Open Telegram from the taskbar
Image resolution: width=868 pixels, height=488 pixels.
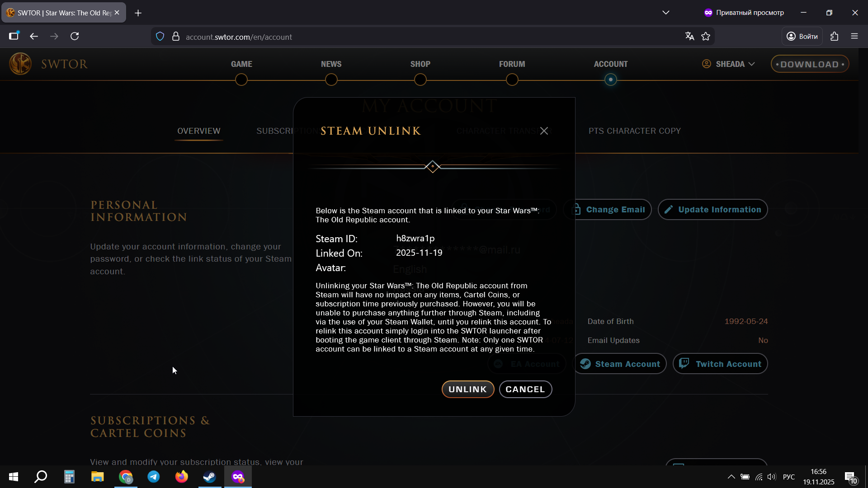[x=154, y=477]
